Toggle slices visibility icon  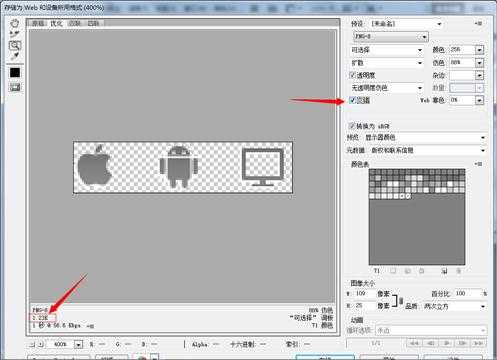pyautogui.click(x=15, y=87)
